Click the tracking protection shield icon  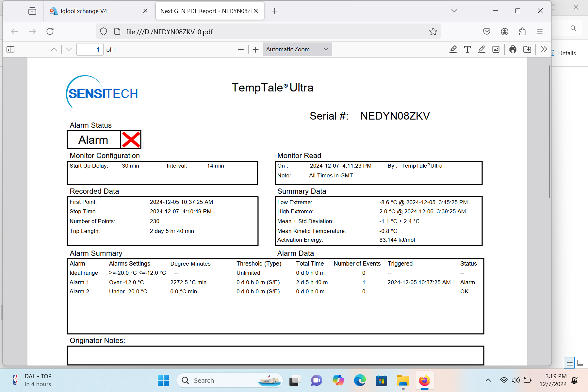point(104,31)
